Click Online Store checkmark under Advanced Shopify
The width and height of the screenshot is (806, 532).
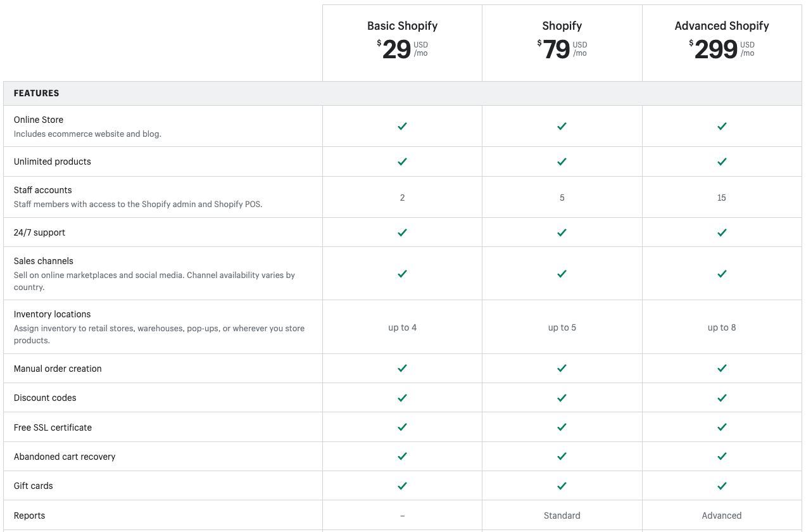pos(722,126)
